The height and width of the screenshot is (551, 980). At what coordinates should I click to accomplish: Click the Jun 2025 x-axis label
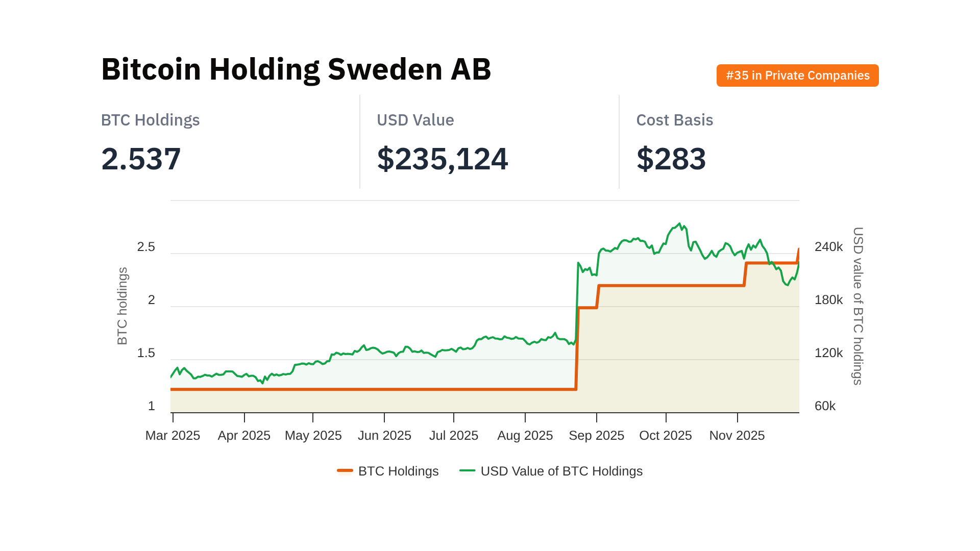(x=384, y=435)
